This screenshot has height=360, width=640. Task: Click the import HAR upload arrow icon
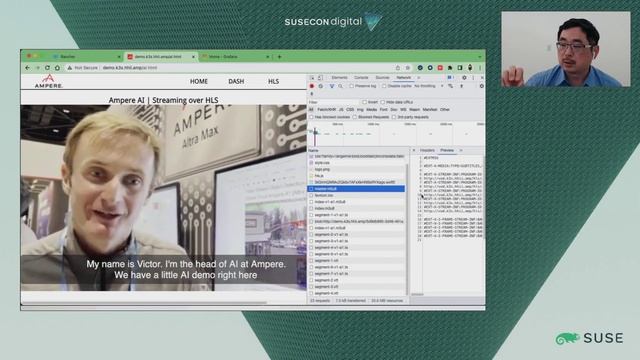point(462,86)
